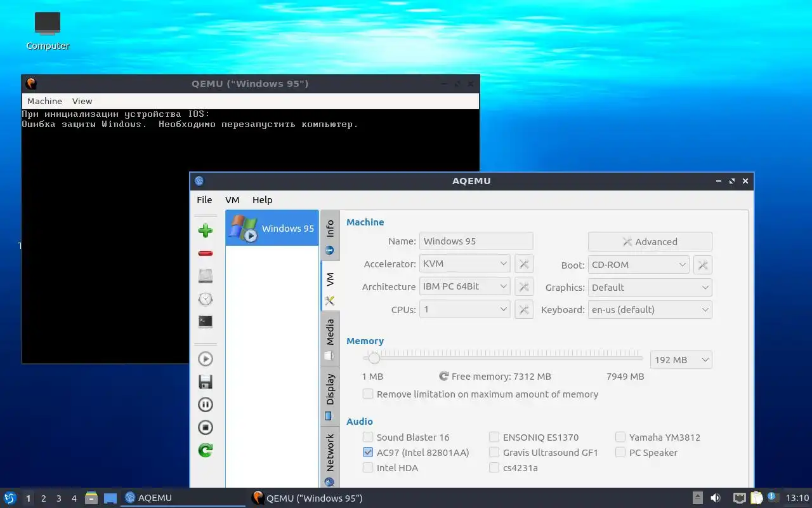Open Accelerator settings wrench button
The image size is (812, 508).
coord(524,264)
